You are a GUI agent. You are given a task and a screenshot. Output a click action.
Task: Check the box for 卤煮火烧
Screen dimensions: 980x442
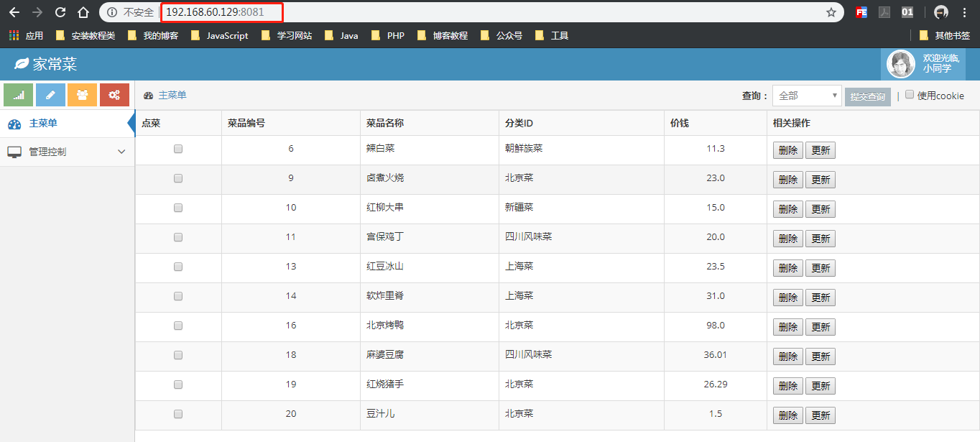click(x=178, y=178)
